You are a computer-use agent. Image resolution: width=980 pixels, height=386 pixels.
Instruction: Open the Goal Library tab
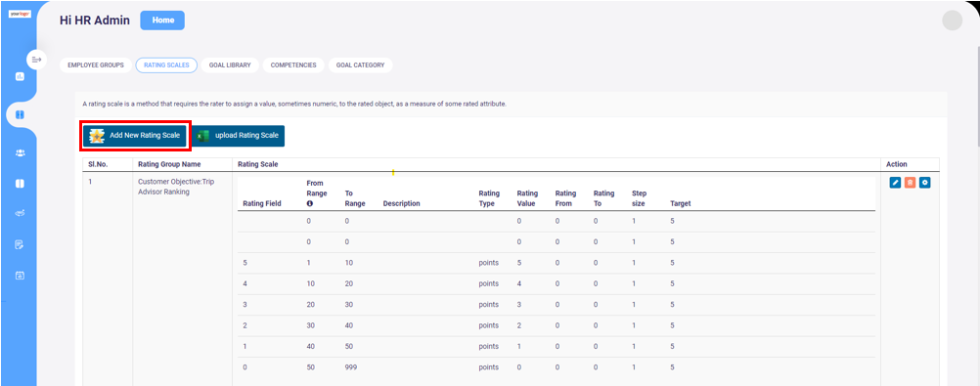coord(230,64)
